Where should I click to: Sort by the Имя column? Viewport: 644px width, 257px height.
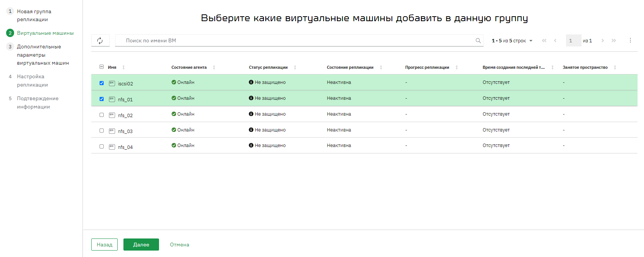[x=123, y=67]
